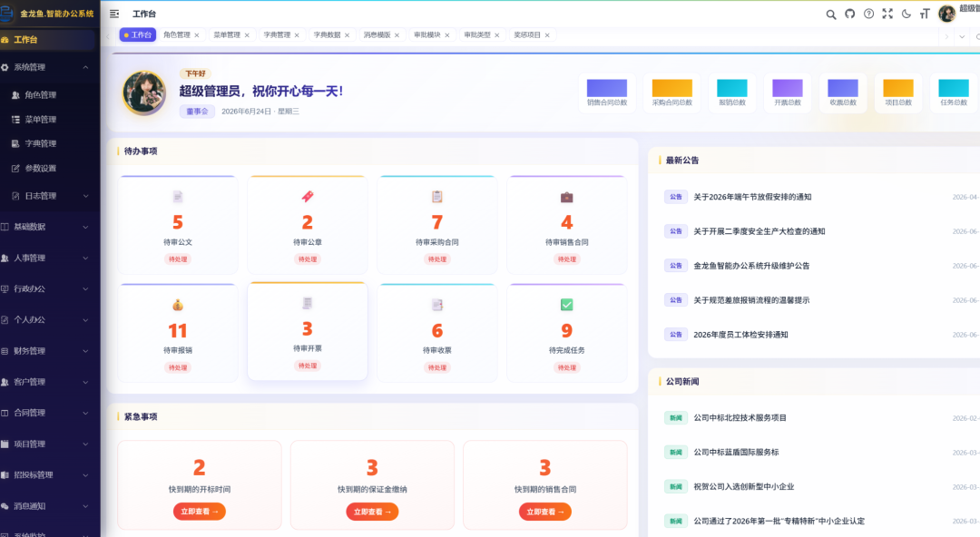Expand the 项目管理 sidebar group
Screen dimensions: 980x537
click(x=85, y=444)
